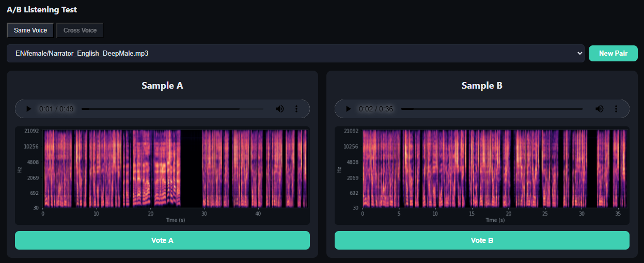Click Sample A time display 0:01 / 0:49

pos(57,109)
